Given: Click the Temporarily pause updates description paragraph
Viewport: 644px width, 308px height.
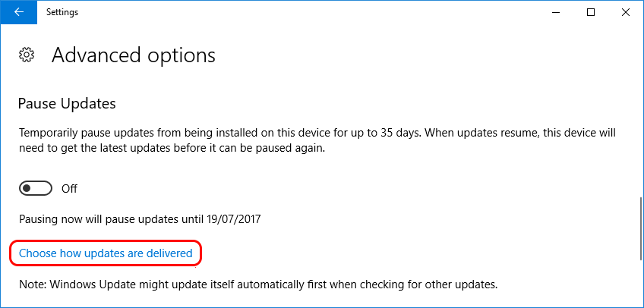Looking at the screenshot, I should coord(317,140).
